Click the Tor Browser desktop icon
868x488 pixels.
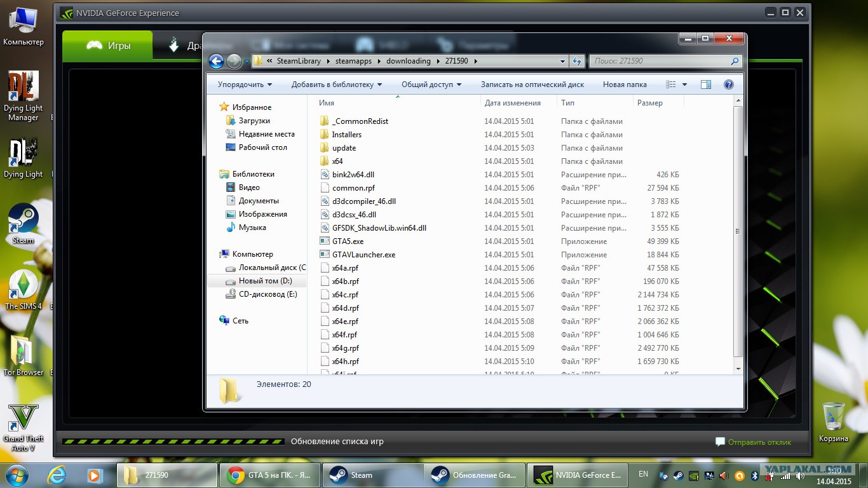[24, 355]
